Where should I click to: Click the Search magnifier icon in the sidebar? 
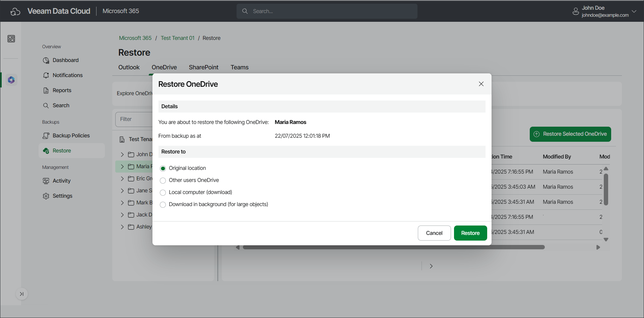pos(46,106)
